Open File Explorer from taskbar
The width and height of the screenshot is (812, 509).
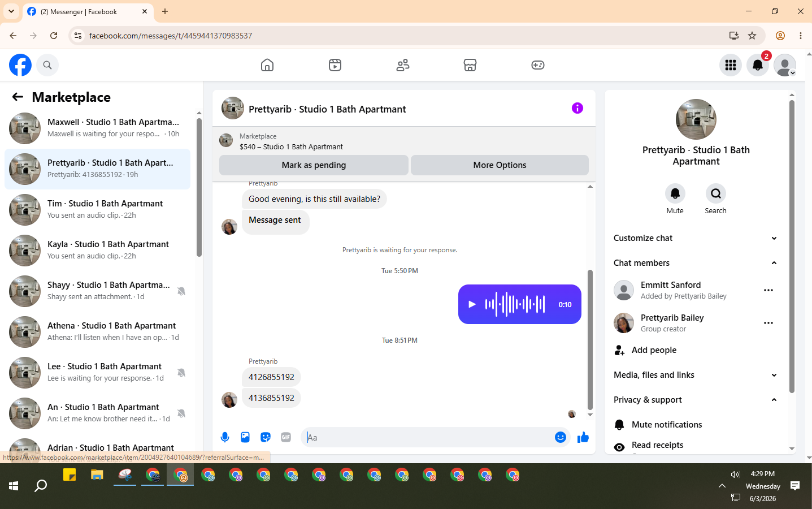[97, 475]
